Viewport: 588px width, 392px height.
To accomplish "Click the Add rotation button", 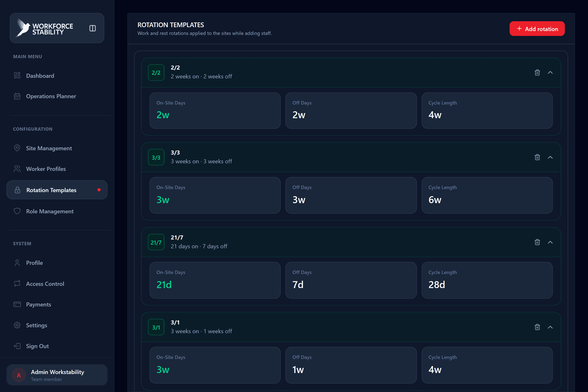I will [x=537, y=29].
